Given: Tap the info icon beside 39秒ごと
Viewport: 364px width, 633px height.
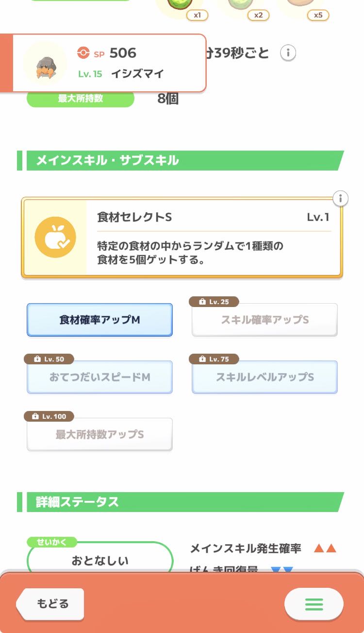Looking at the screenshot, I should pos(288,52).
